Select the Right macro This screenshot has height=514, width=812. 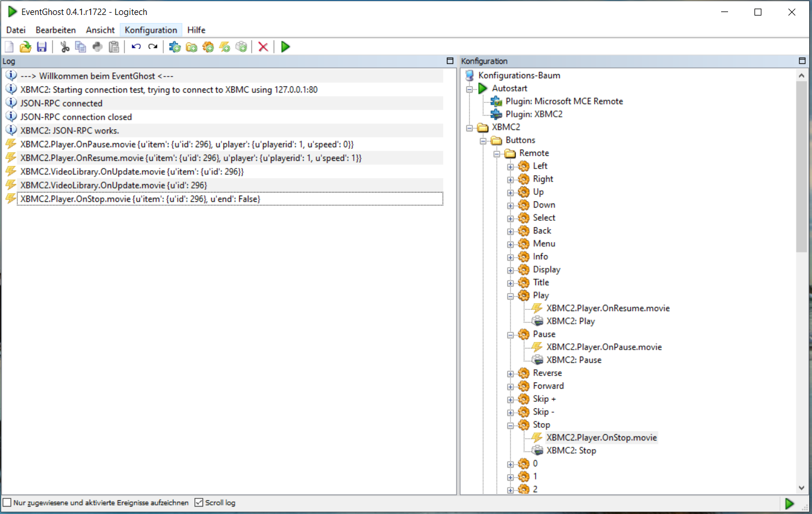tap(543, 179)
